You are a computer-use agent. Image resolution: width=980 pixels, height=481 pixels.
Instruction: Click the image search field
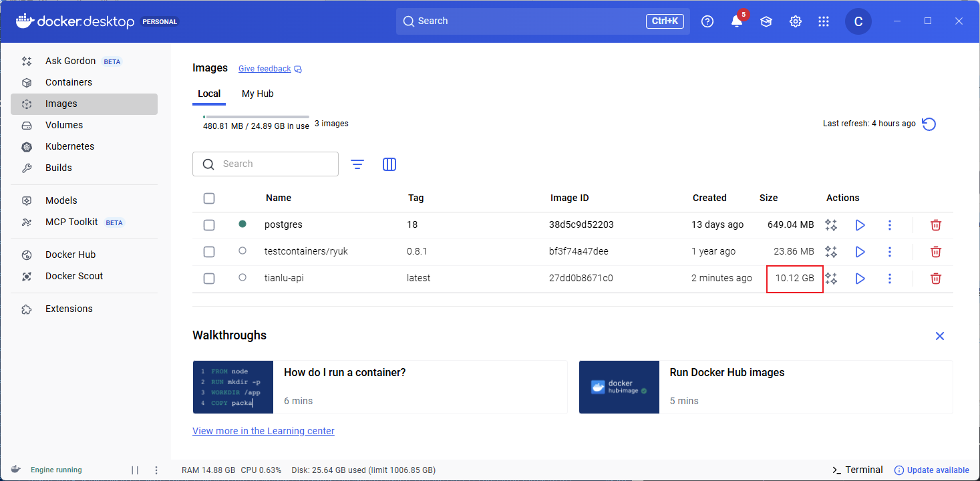(x=274, y=164)
